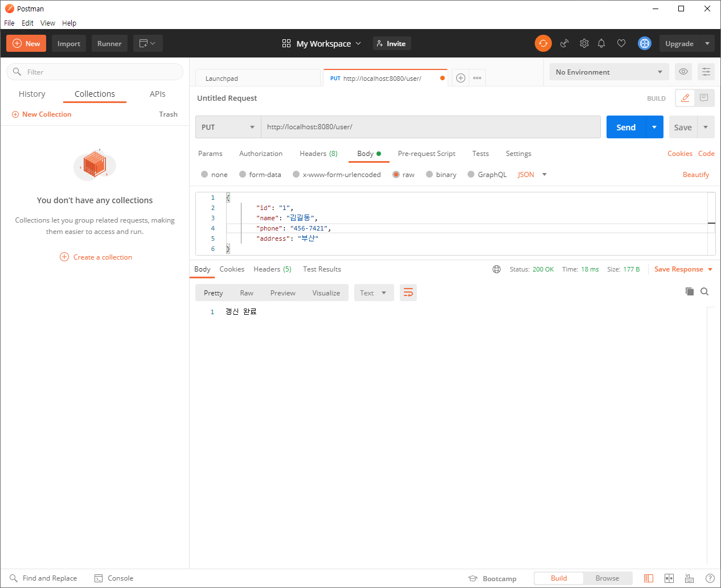Select the form-data body type radio

pyautogui.click(x=243, y=175)
